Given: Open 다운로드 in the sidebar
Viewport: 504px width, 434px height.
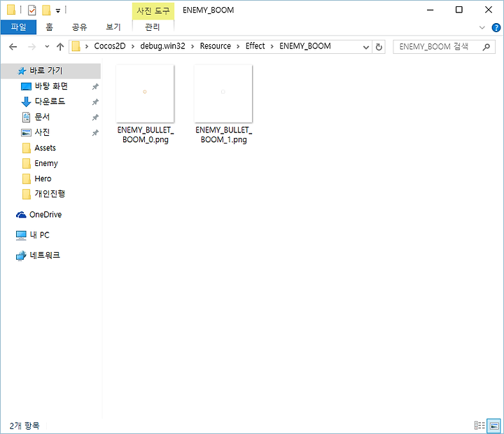Looking at the screenshot, I should 50,101.
